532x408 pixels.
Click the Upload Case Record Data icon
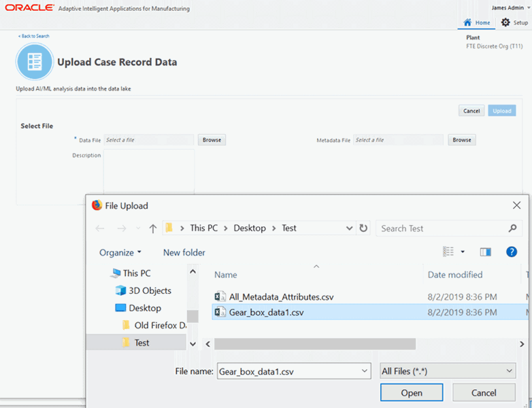[x=34, y=62]
